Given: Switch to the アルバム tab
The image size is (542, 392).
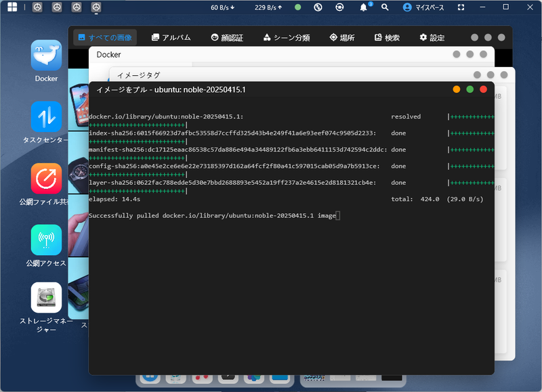Looking at the screenshot, I should 170,37.
